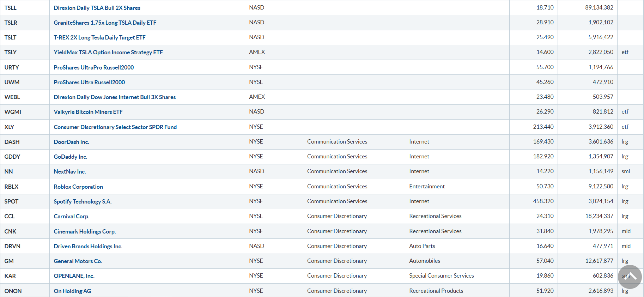Click the Carnival Corp. link

click(x=71, y=216)
